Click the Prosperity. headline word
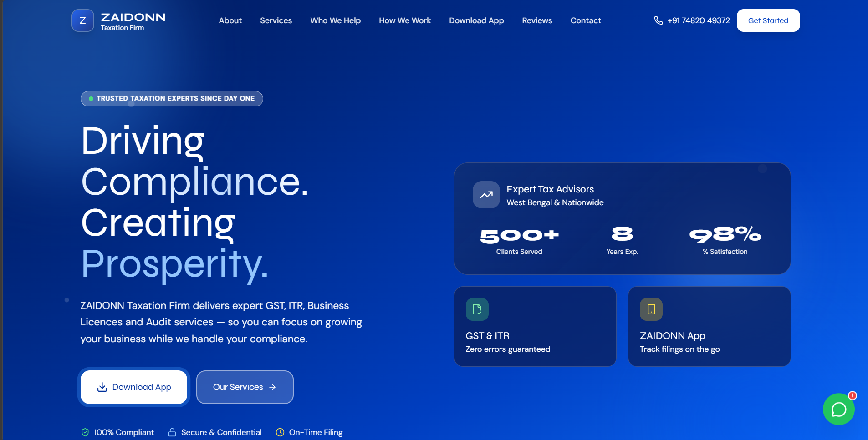Screen dimensions: 868x440 click(x=175, y=264)
